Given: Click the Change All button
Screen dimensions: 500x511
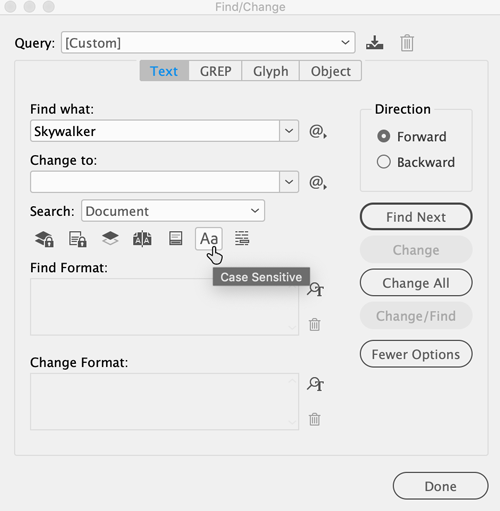Looking at the screenshot, I should (416, 283).
